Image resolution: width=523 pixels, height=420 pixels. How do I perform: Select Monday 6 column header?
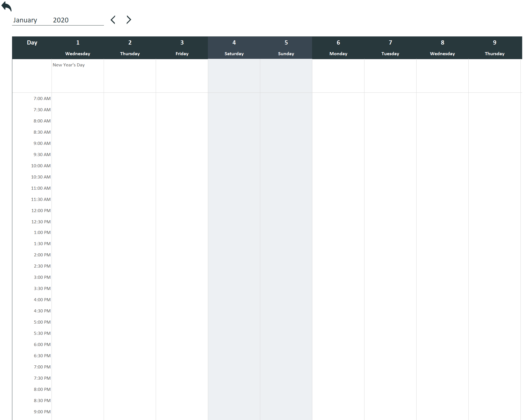pos(338,48)
